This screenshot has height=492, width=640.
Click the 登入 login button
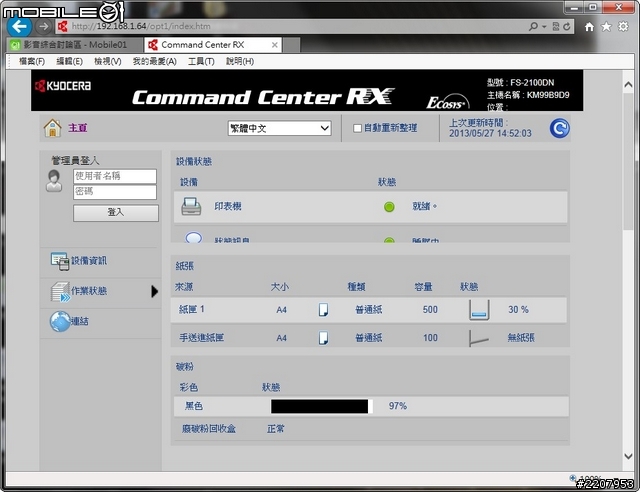116,213
